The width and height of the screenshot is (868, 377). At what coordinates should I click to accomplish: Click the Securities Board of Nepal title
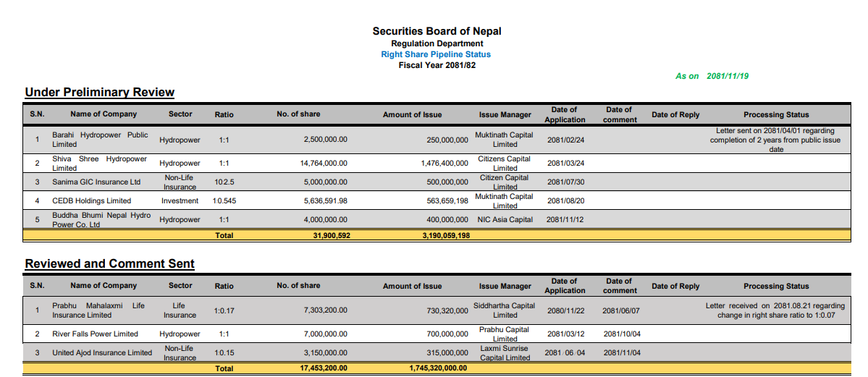437,31
